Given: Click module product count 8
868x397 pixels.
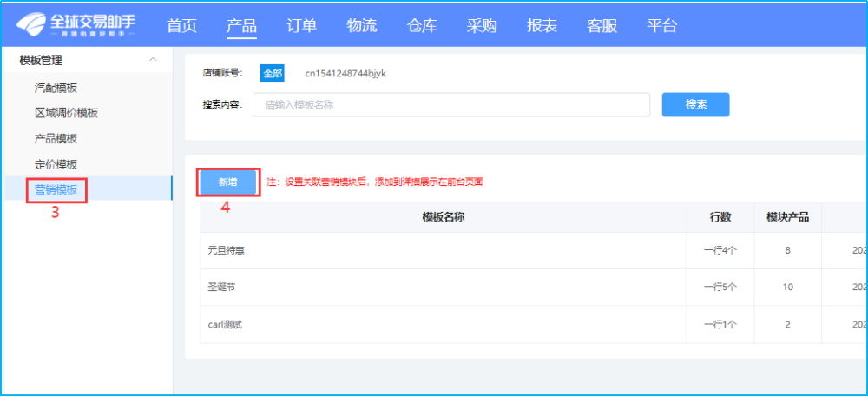Looking at the screenshot, I should 788,250.
